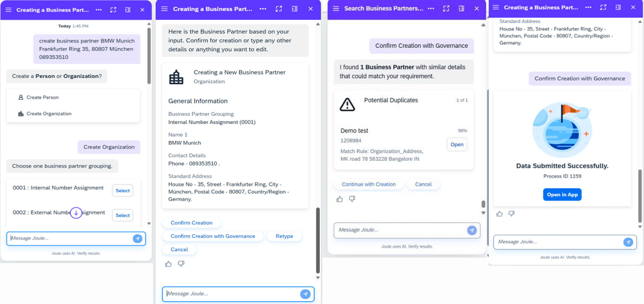Click the thumbs up under Data Submitted card
The height and width of the screenshot is (304, 644).
(499, 214)
